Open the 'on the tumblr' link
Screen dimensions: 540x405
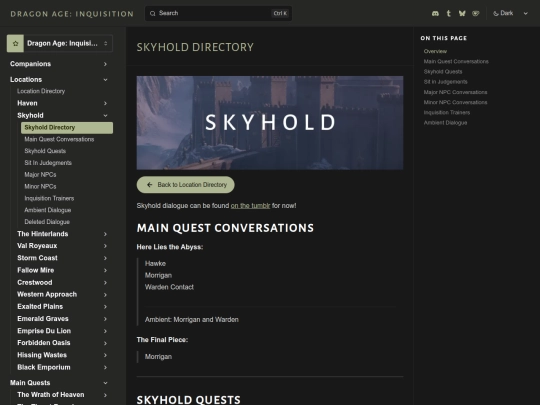click(x=250, y=206)
